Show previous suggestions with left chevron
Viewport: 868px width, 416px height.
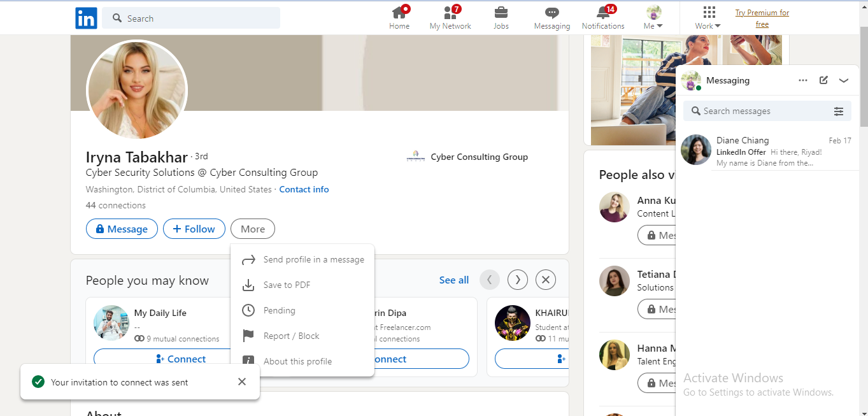click(x=490, y=279)
